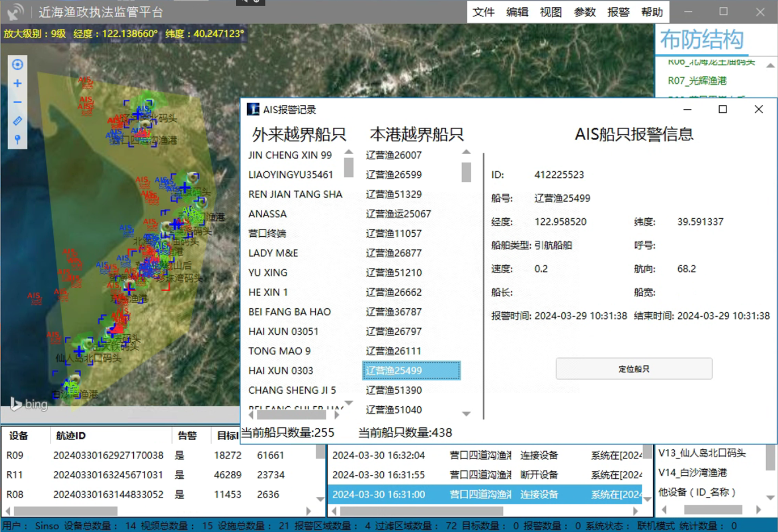Select the R08 device row
Image resolution: width=778 pixels, height=532 pixels.
tap(159, 495)
